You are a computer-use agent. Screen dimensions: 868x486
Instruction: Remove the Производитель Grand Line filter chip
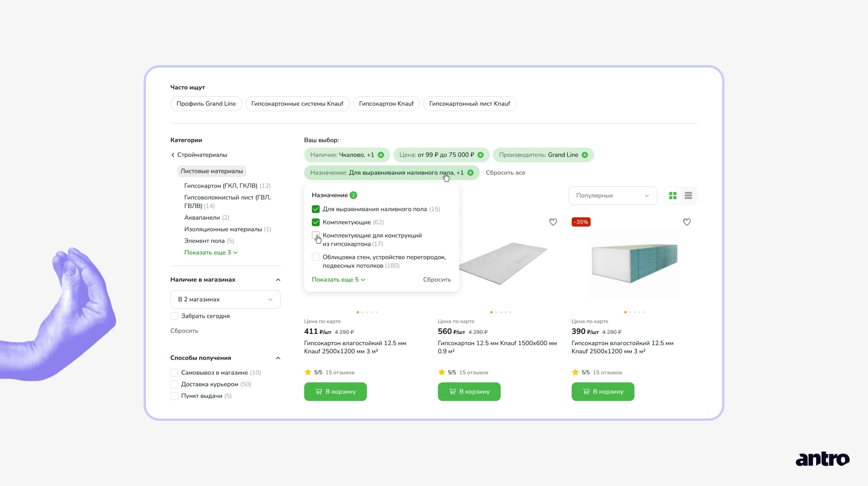pos(584,155)
